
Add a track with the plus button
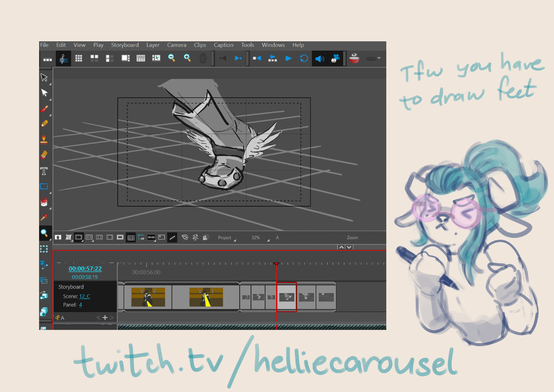[105, 317]
